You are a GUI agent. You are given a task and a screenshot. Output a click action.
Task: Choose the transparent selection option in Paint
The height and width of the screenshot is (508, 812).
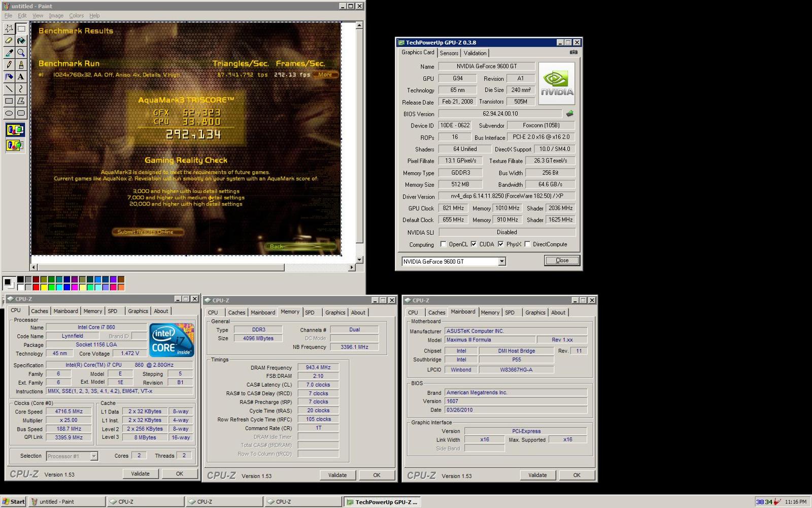pos(15,146)
